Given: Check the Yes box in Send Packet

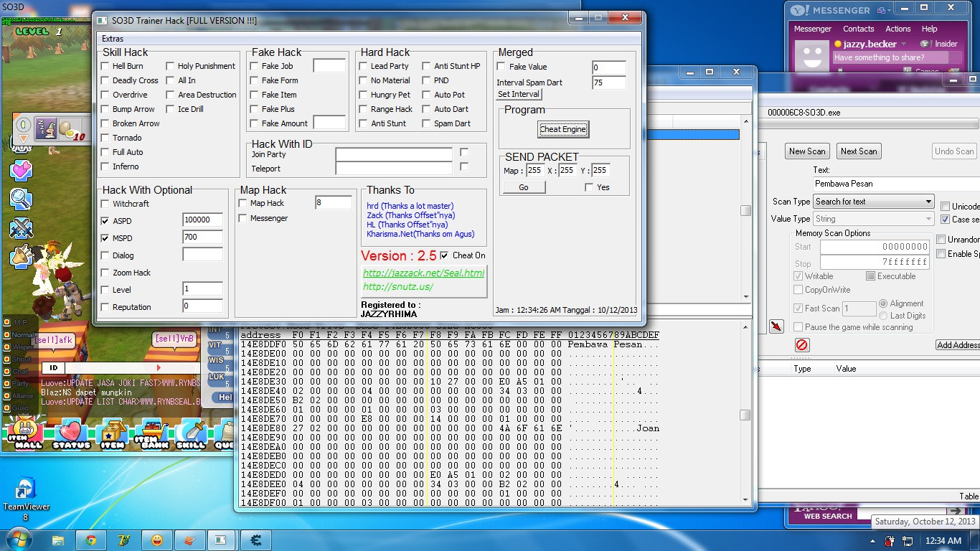Looking at the screenshot, I should (x=589, y=187).
